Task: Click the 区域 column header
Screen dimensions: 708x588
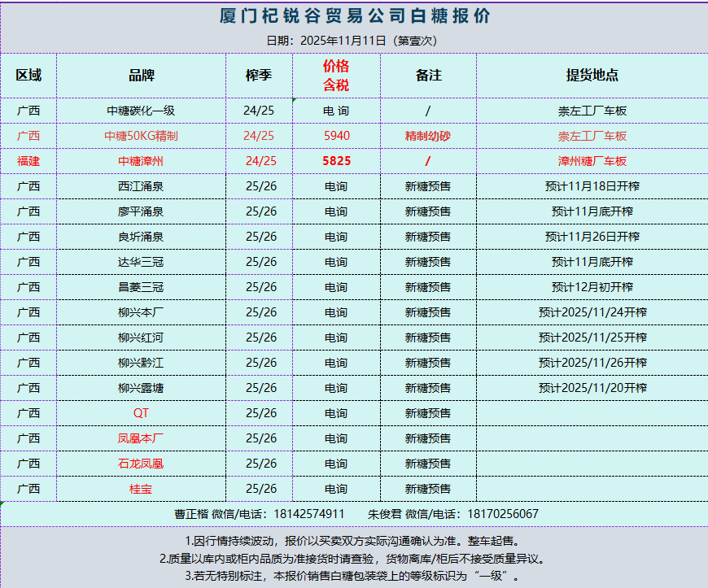Action: tap(28, 76)
